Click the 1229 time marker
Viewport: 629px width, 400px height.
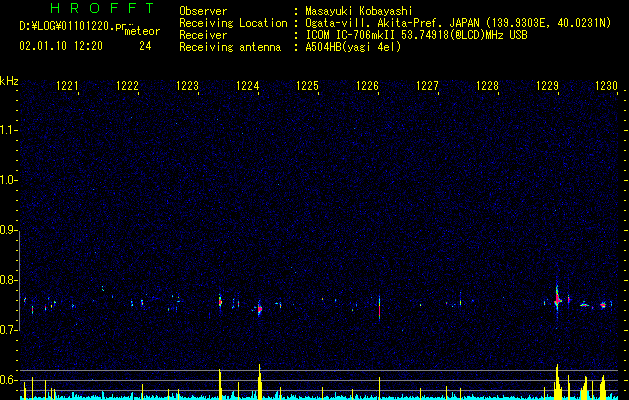(547, 86)
